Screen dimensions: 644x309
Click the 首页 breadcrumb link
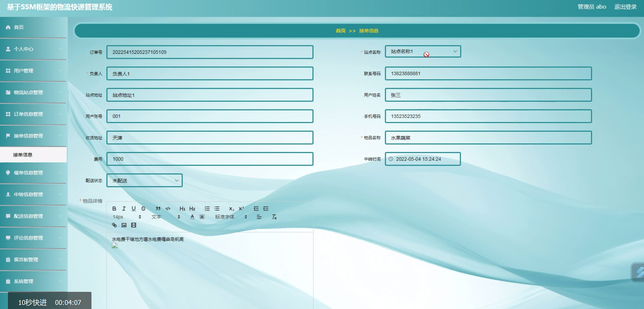tap(340, 31)
